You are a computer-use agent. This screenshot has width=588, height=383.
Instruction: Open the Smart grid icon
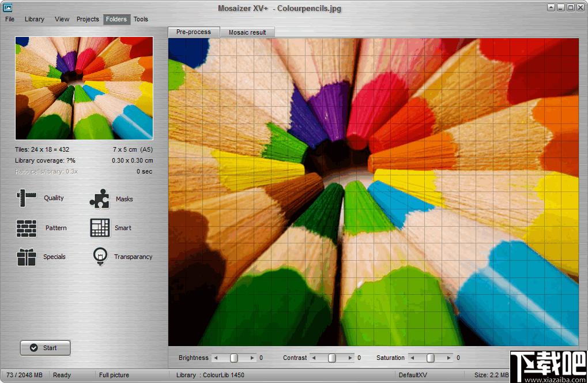click(100, 228)
